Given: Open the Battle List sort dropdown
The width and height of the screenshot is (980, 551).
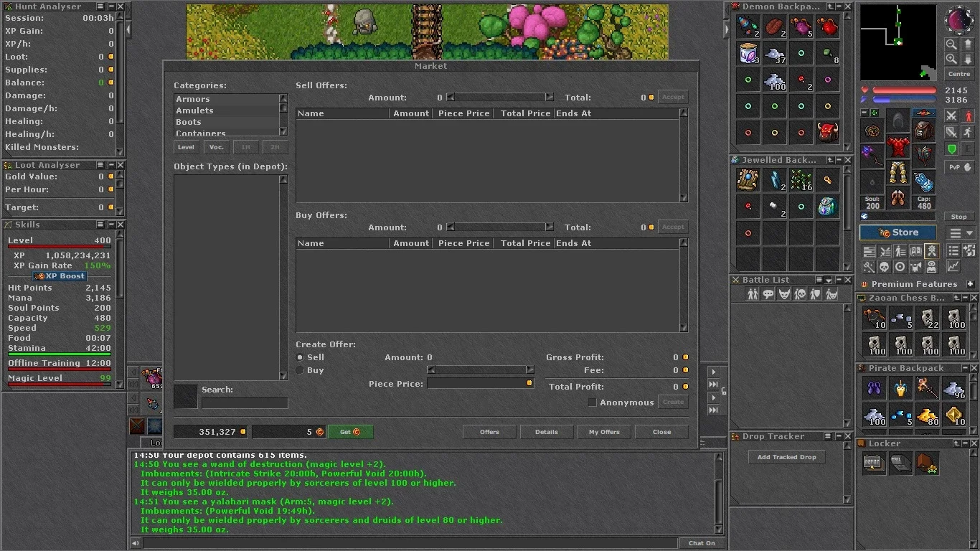Looking at the screenshot, I should [x=828, y=280].
